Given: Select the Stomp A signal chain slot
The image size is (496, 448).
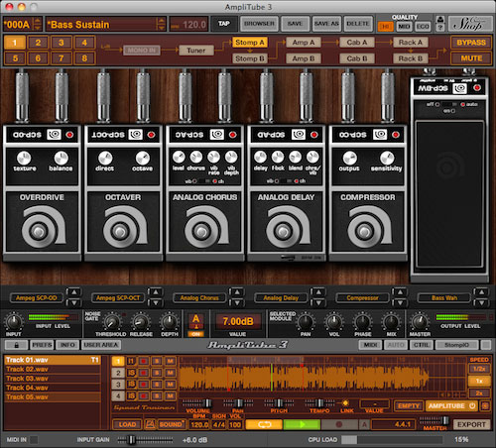Looking at the screenshot, I should pos(250,43).
